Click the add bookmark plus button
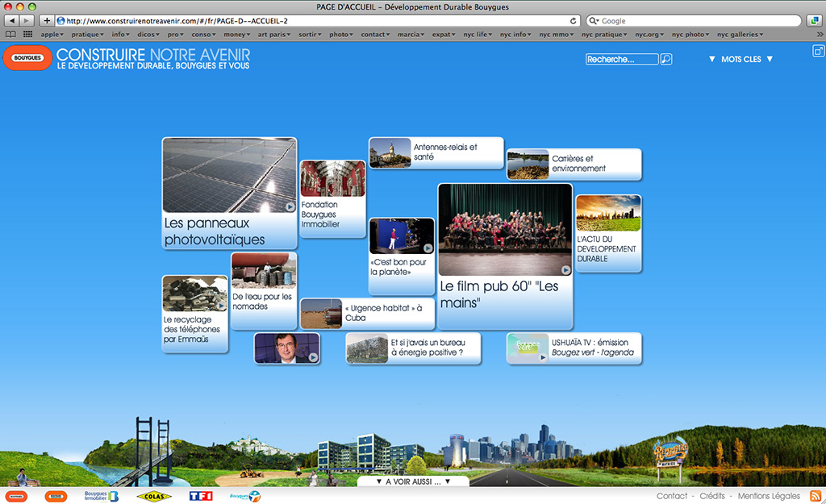826x504 pixels. click(47, 20)
